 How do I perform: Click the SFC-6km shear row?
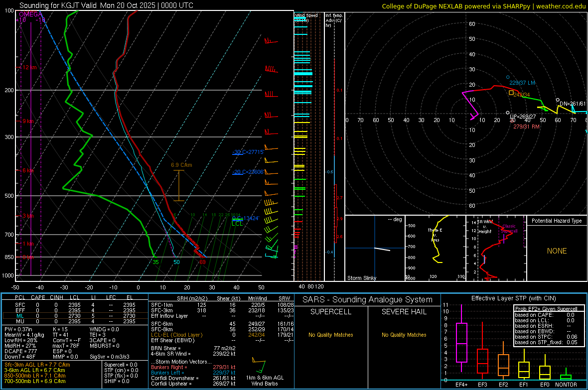click(222, 324)
